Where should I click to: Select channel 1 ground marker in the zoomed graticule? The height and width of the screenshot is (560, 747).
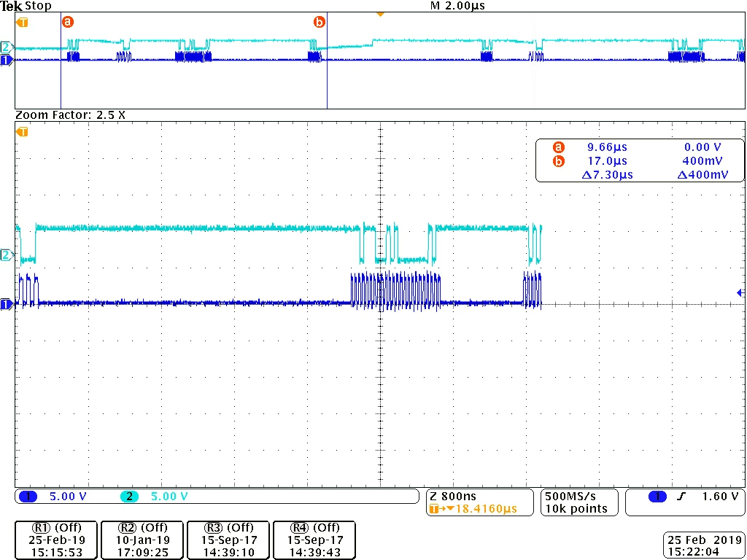pos(7,304)
